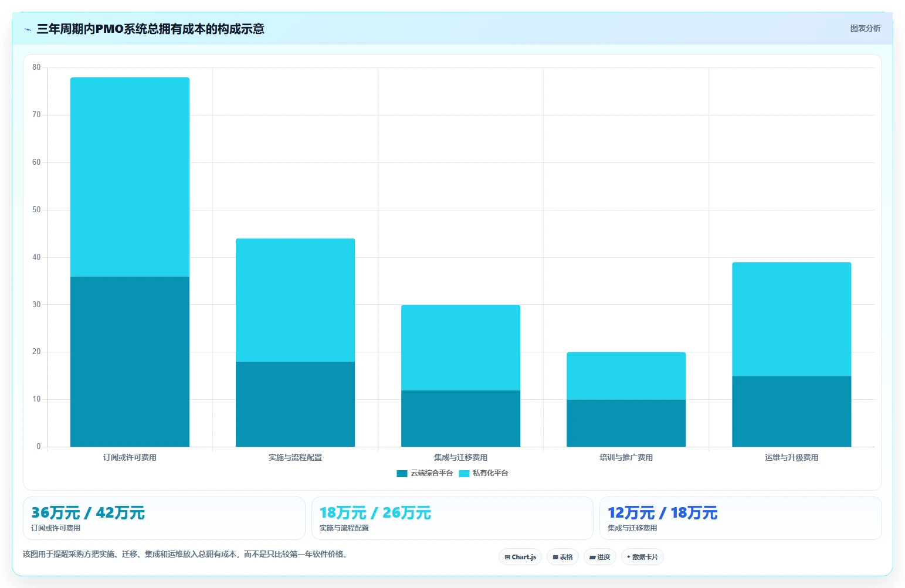Select the 进度 tag pill
The image size is (905, 588).
pyautogui.click(x=599, y=557)
